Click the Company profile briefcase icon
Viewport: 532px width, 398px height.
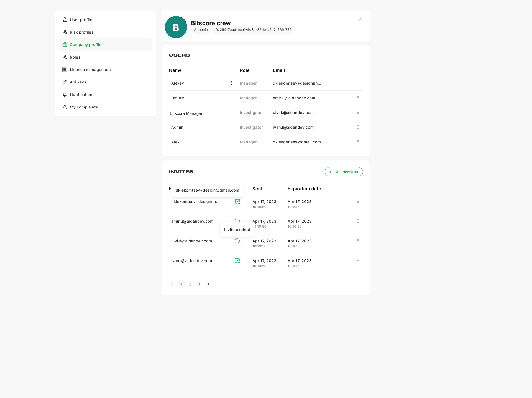(x=65, y=45)
